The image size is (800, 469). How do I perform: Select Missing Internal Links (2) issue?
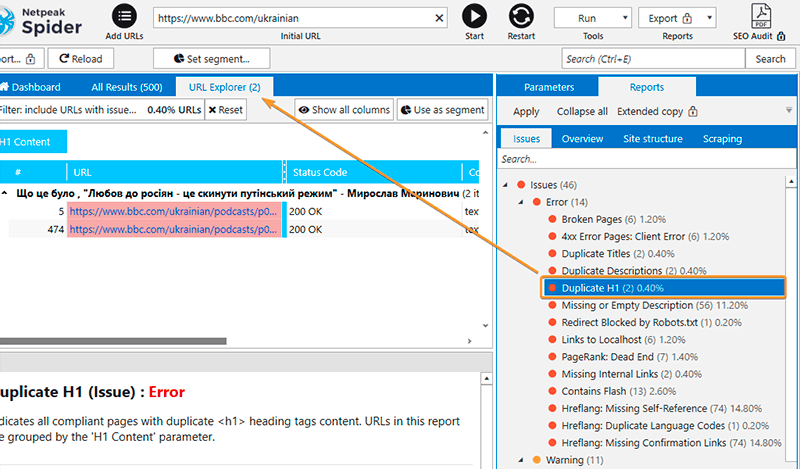point(624,374)
